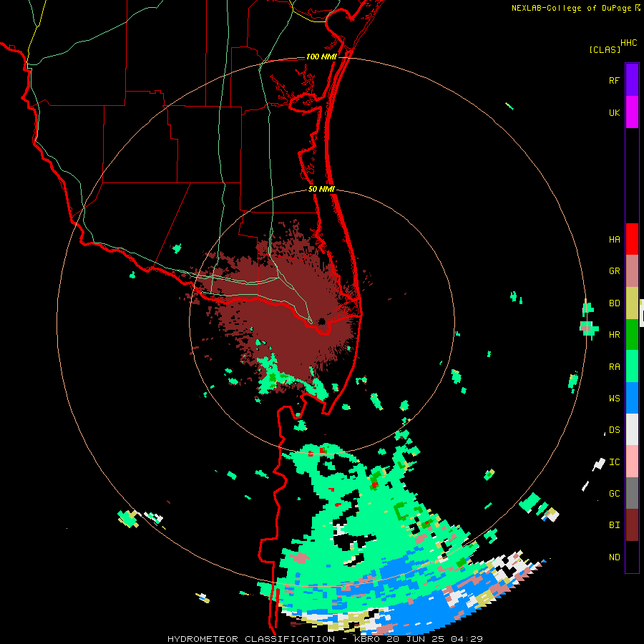This screenshot has height=644, width=644.
Task: Select the IC light pink legend swatch
Action: [x=632, y=462]
